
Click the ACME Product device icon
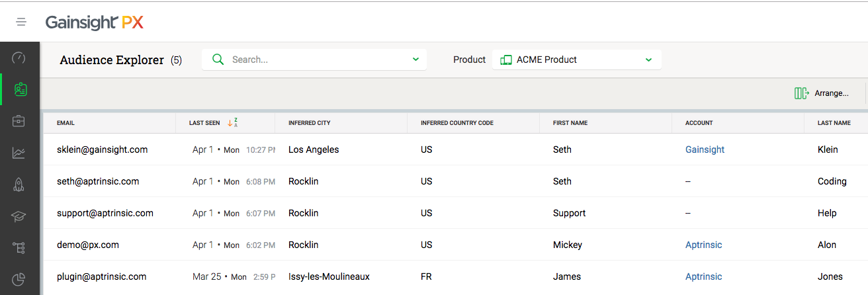[506, 60]
